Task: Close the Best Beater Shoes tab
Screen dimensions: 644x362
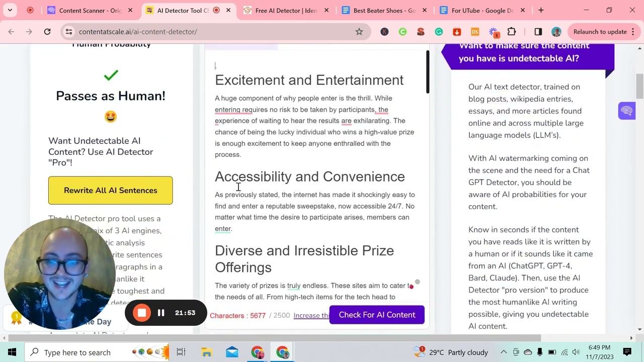Action: (425, 10)
